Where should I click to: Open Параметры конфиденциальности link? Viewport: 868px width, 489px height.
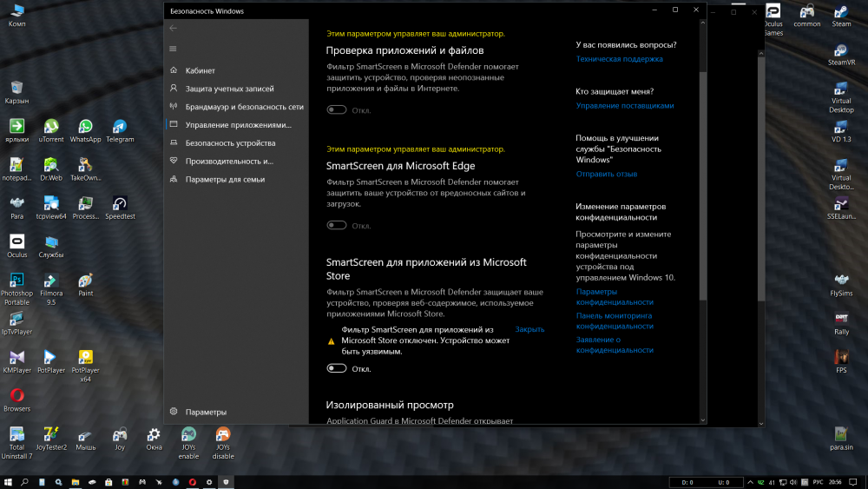[x=615, y=297]
